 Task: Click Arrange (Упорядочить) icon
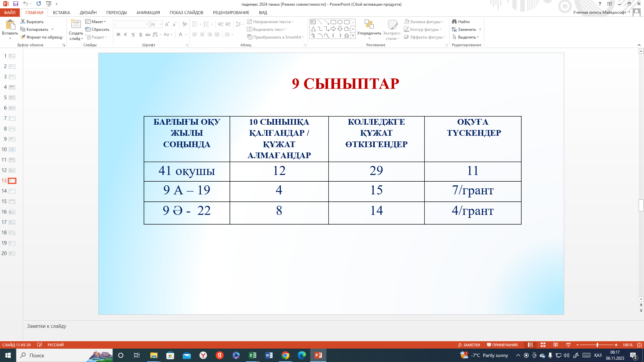click(x=369, y=24)
